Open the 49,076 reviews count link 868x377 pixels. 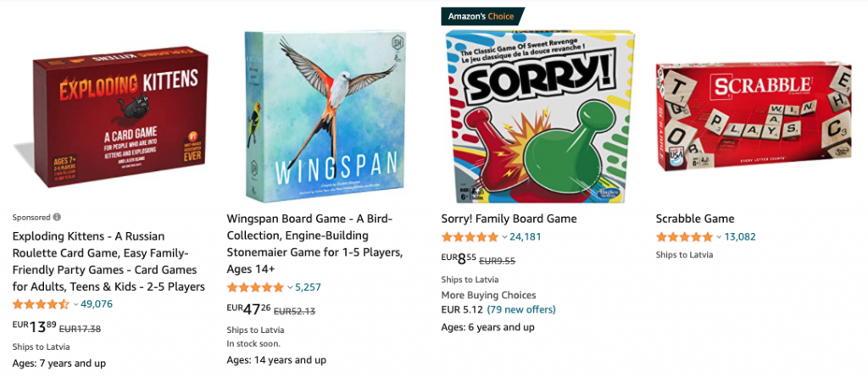[97, 304]
